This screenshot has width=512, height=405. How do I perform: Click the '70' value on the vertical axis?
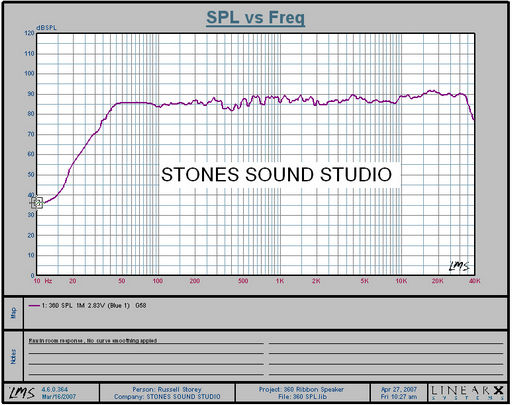click(x=31, y=134)
